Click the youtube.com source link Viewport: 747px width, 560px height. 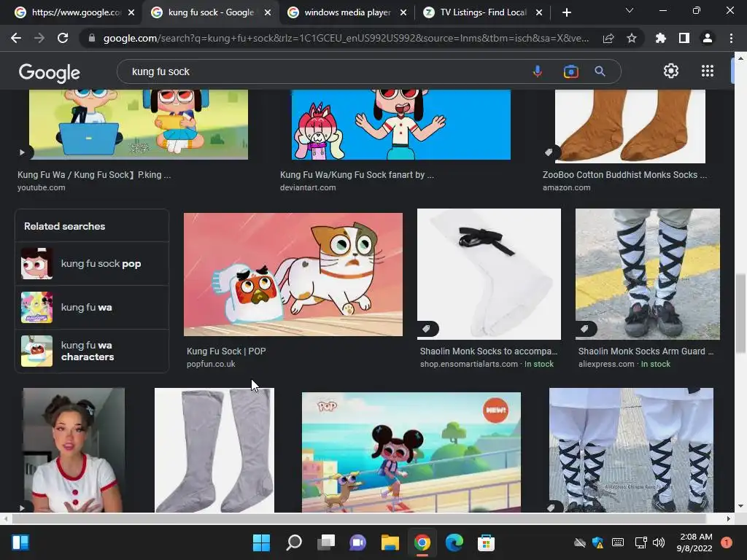(x=42, y=187)
